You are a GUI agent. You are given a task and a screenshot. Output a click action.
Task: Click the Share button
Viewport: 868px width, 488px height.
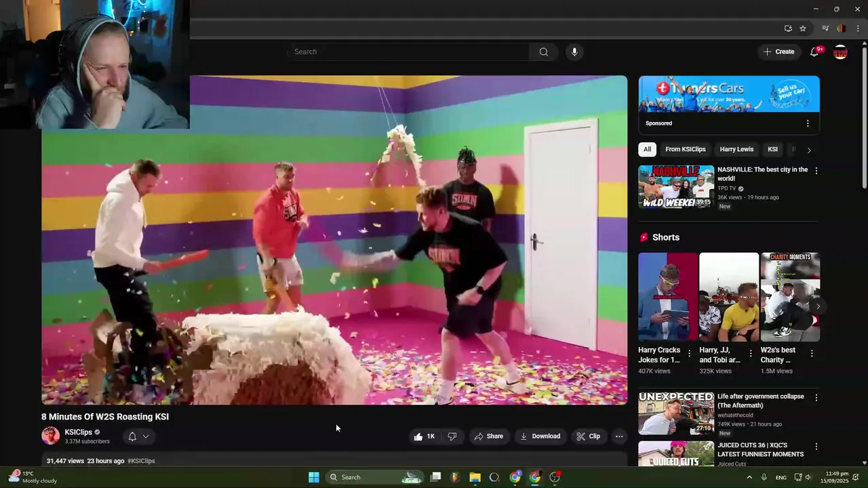point(489,436)
